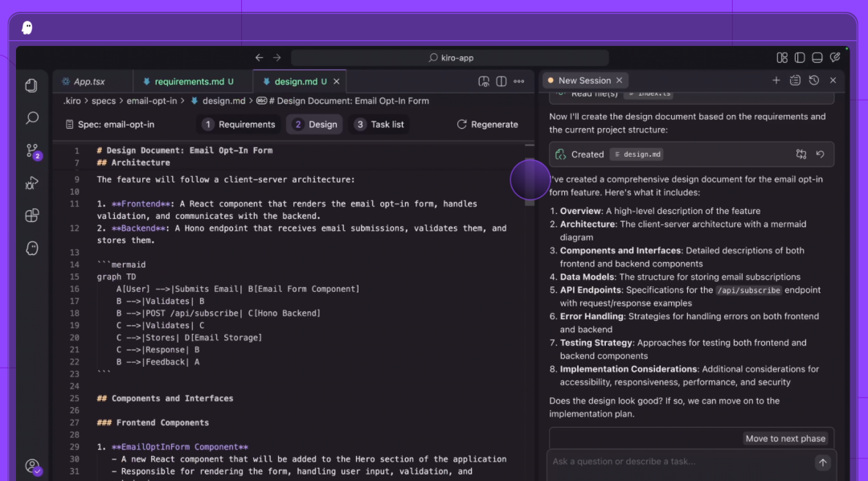
Task: Open preview icon in editor toolbar
Action: point(484,81)
